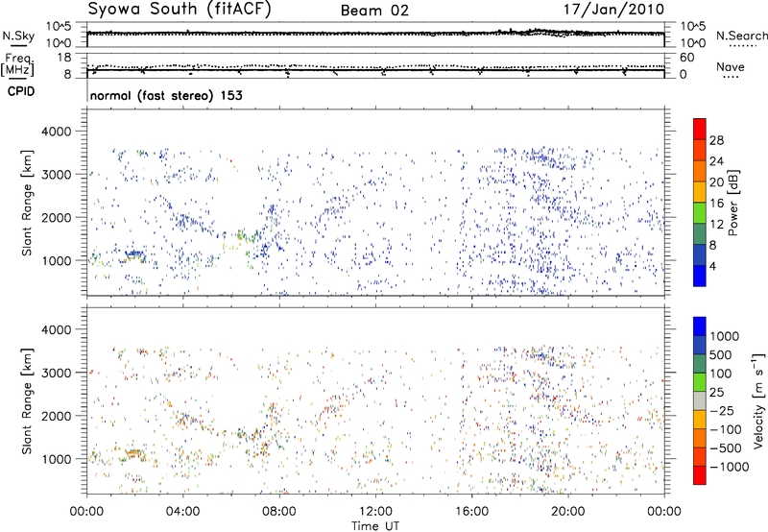Select the '60' tick on the Nave axis
The image size is (768, 532).
(x=686, y=58)
